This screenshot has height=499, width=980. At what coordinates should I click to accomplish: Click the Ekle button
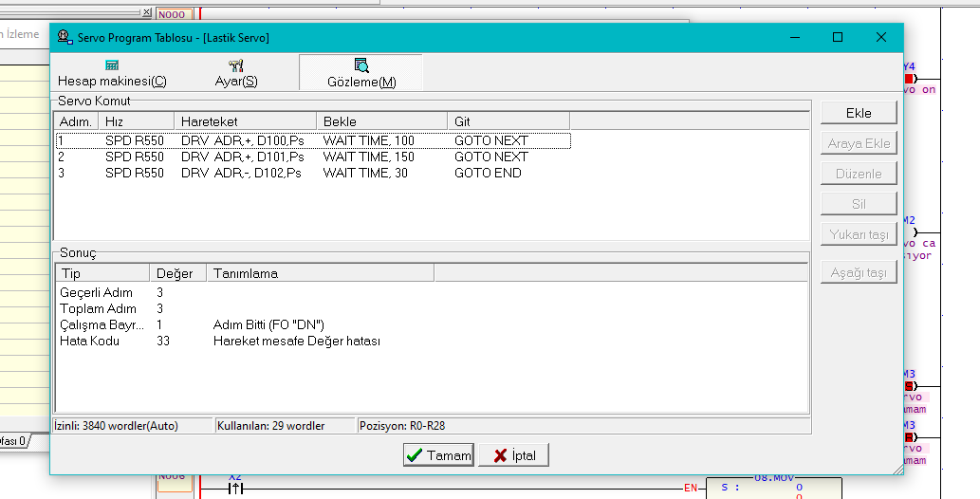click(858, 113)
